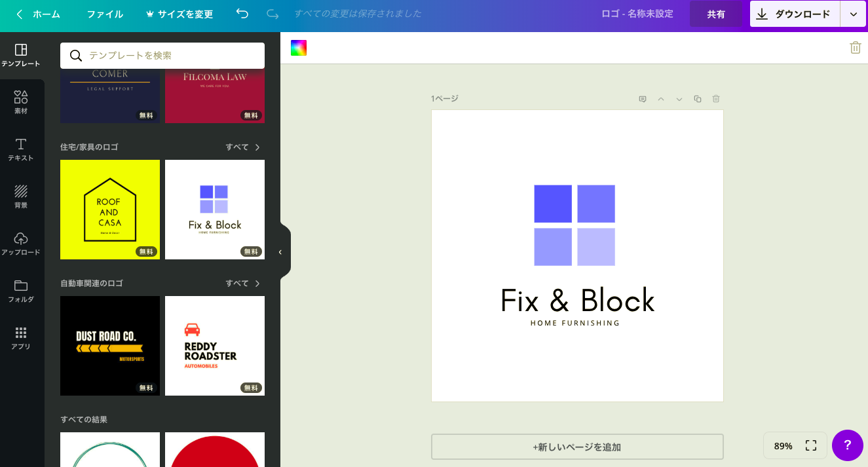Open the テンプレート sidebar tab
The image size is (868, 467).
click(21, 56)
